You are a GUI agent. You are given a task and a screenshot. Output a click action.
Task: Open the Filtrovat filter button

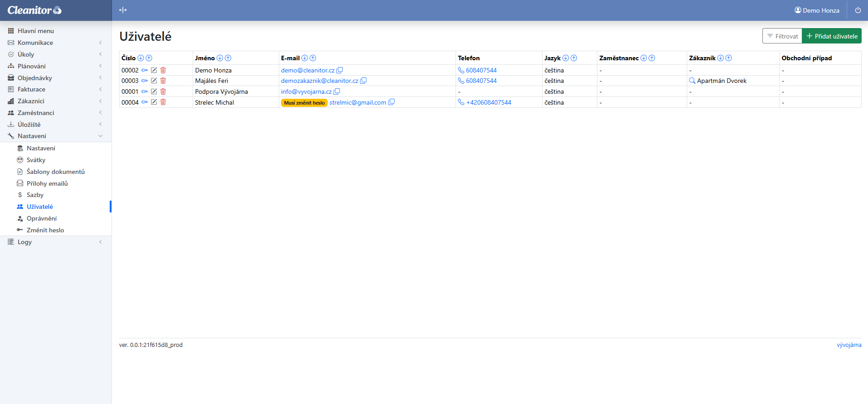click(782, 36)
